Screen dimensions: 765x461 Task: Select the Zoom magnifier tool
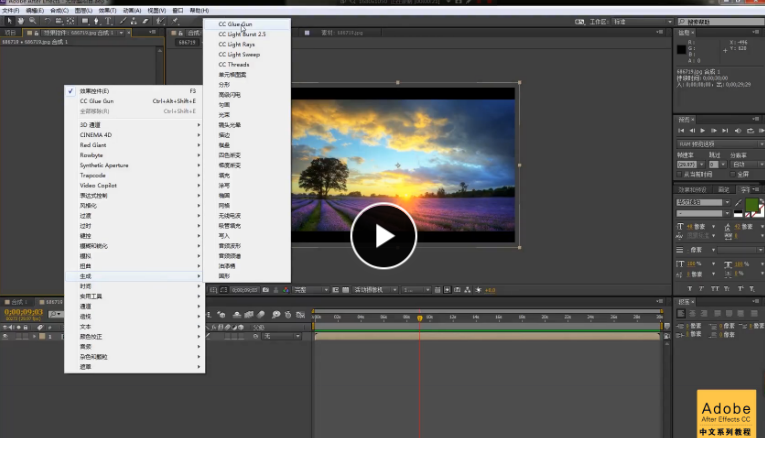(x=32, y=21)
